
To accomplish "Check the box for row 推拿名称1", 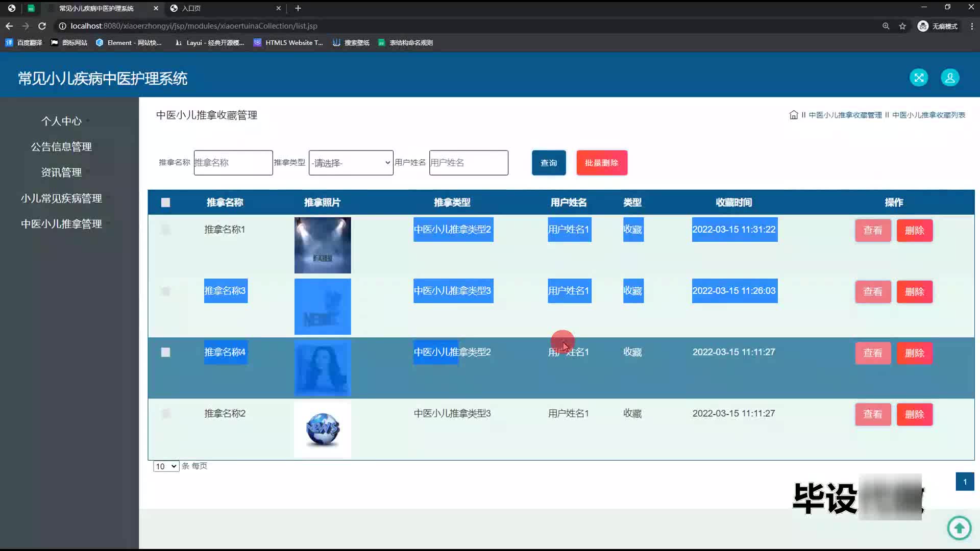I will [x=165, y=230].
